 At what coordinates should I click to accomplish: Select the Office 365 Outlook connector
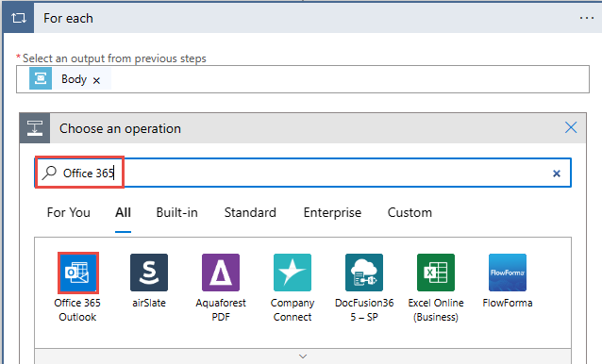[77, 273]
